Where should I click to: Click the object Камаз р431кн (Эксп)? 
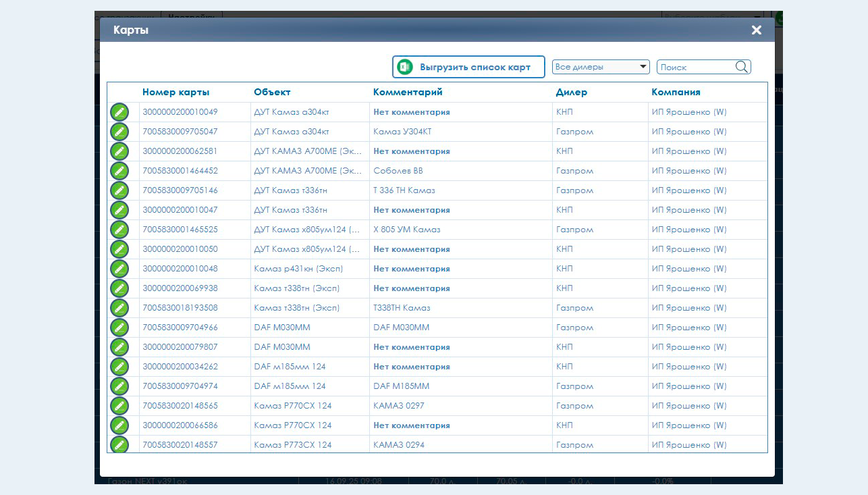click(298, 269)
